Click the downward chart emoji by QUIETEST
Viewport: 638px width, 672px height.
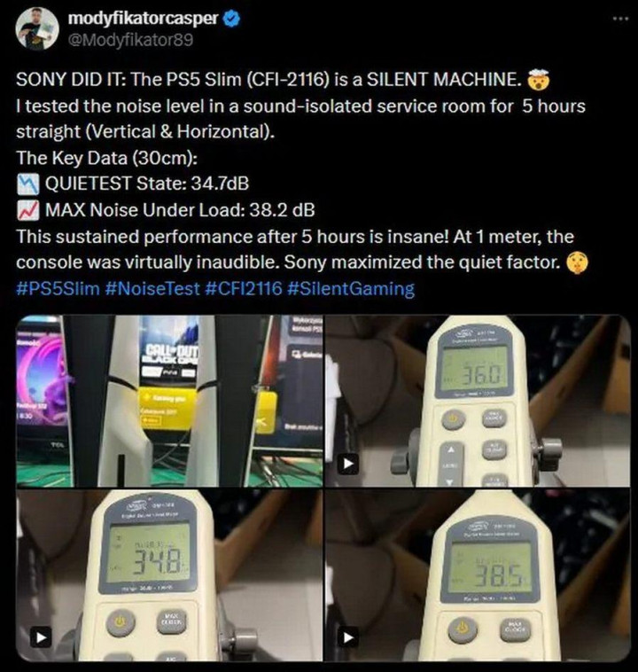point(27,184)
